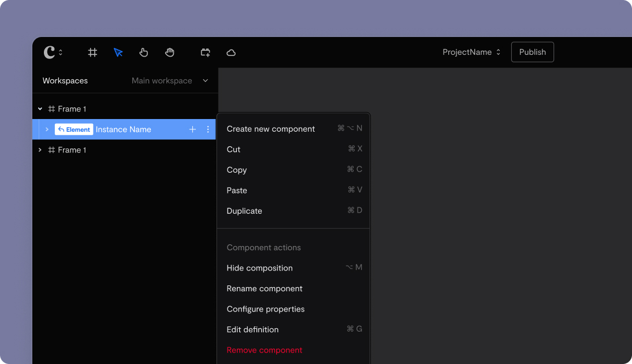The width and height of the screenshot is (632, 364).
Task: Choose the pointing finger interaction tool
Action: 144,53
